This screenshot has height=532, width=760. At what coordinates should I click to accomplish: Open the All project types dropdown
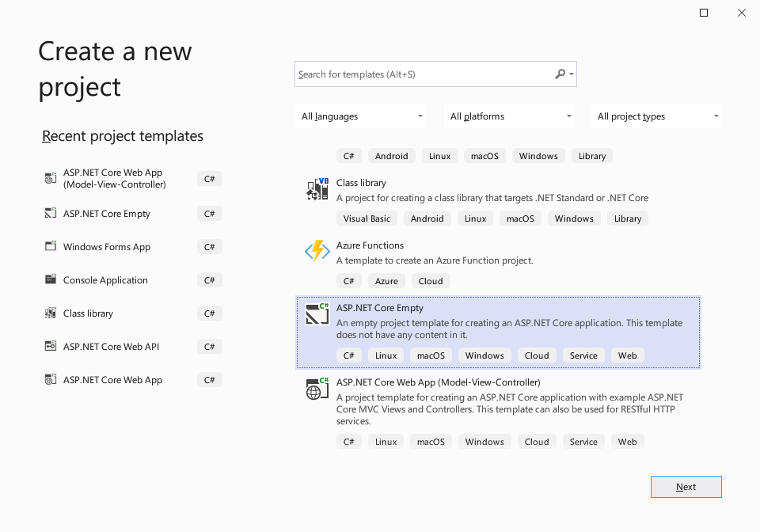pos(656,116)
